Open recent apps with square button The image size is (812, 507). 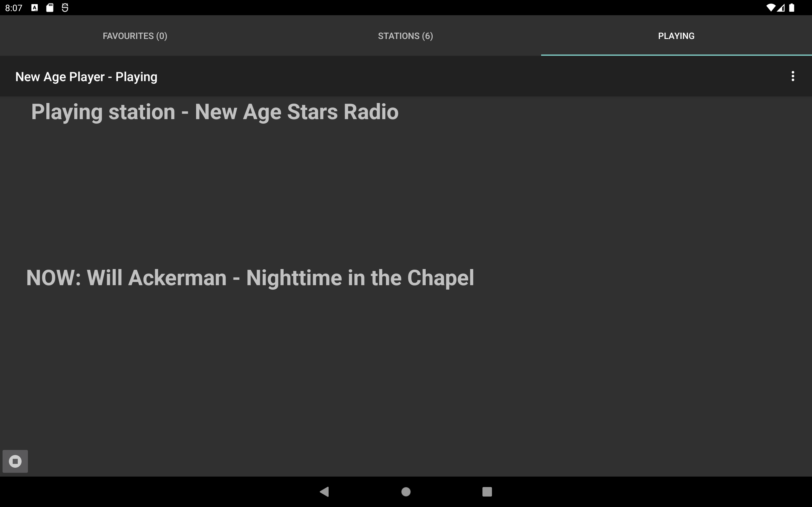487,491
